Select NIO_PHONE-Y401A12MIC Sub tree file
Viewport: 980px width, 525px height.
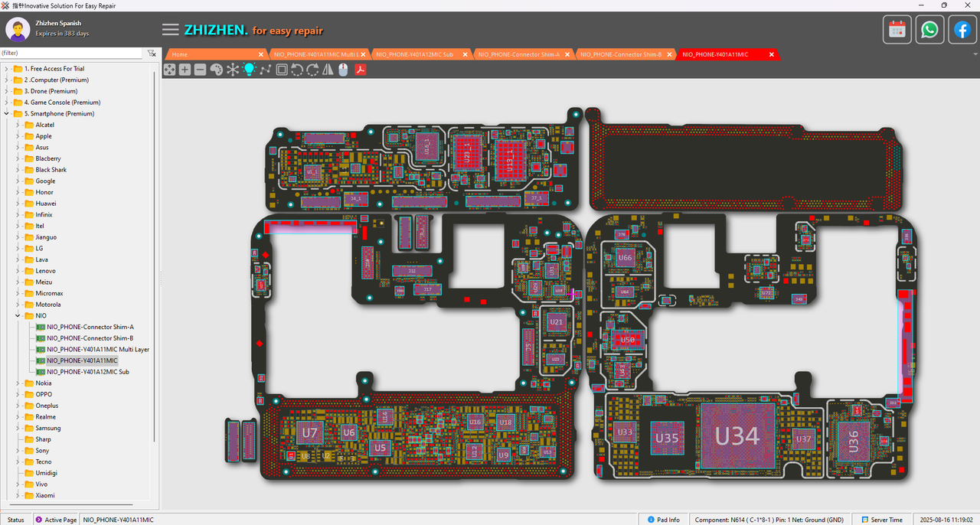[x=87, y=372]
